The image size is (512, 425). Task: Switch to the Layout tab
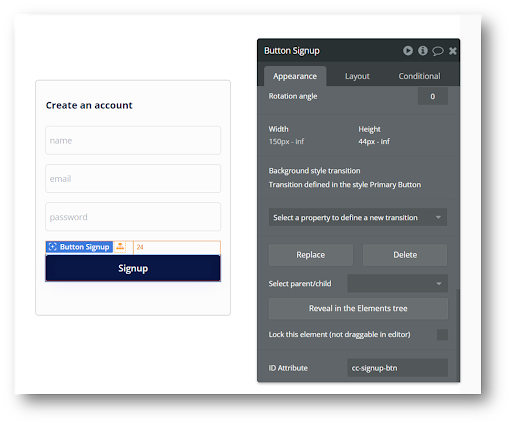coord(357,76)
